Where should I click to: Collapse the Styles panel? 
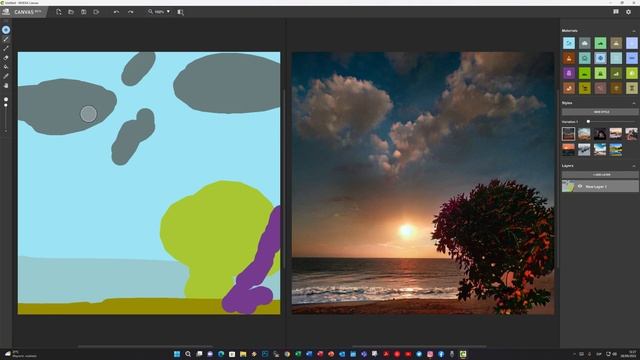[x=633, y=103]
